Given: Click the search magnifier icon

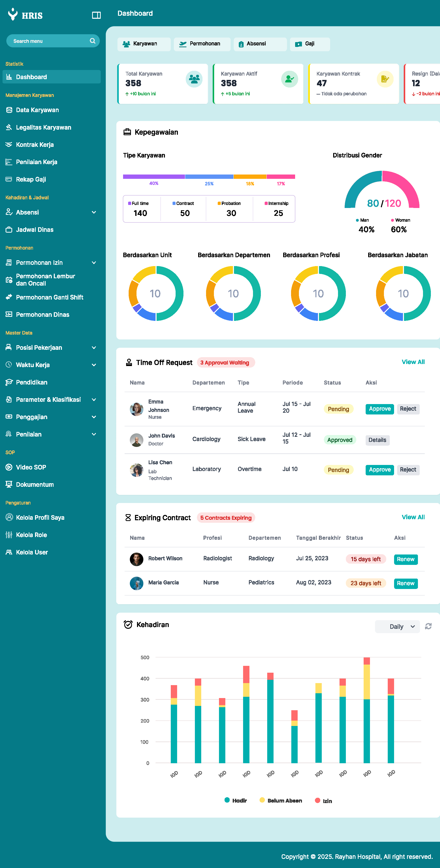Looking at the screenshot, I should point(92,41).
